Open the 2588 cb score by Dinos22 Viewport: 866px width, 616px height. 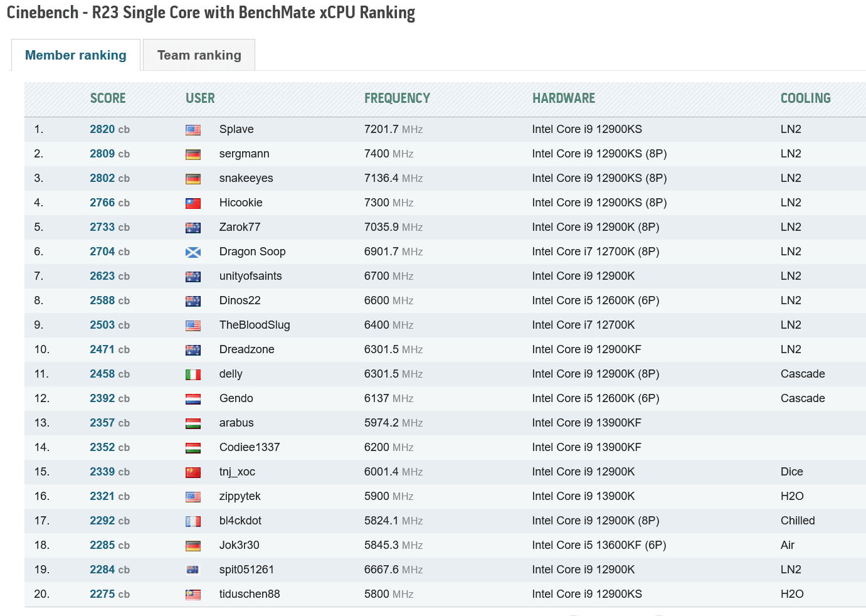pos(102,300)
